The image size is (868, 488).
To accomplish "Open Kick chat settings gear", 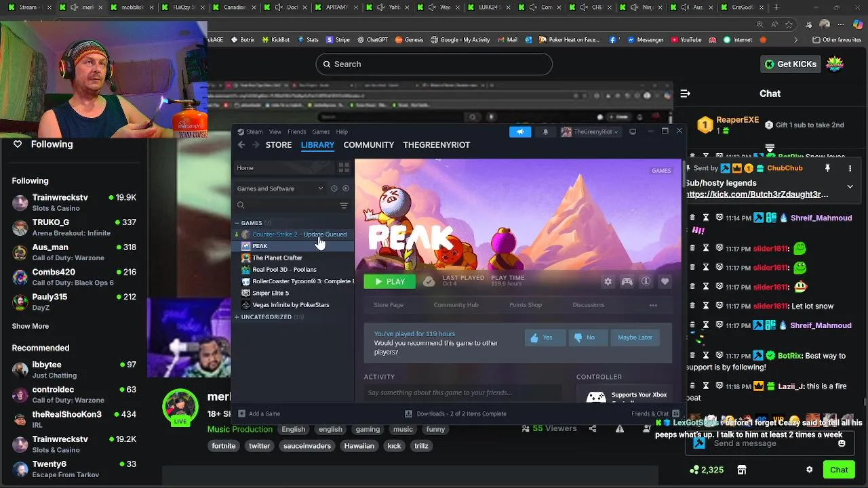I will pos(809,470).
